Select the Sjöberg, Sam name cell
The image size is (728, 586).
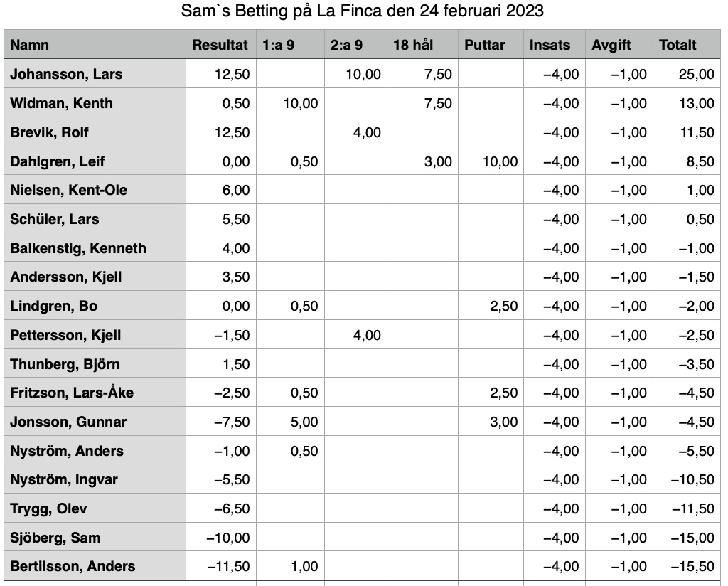[x=95, y=537]
